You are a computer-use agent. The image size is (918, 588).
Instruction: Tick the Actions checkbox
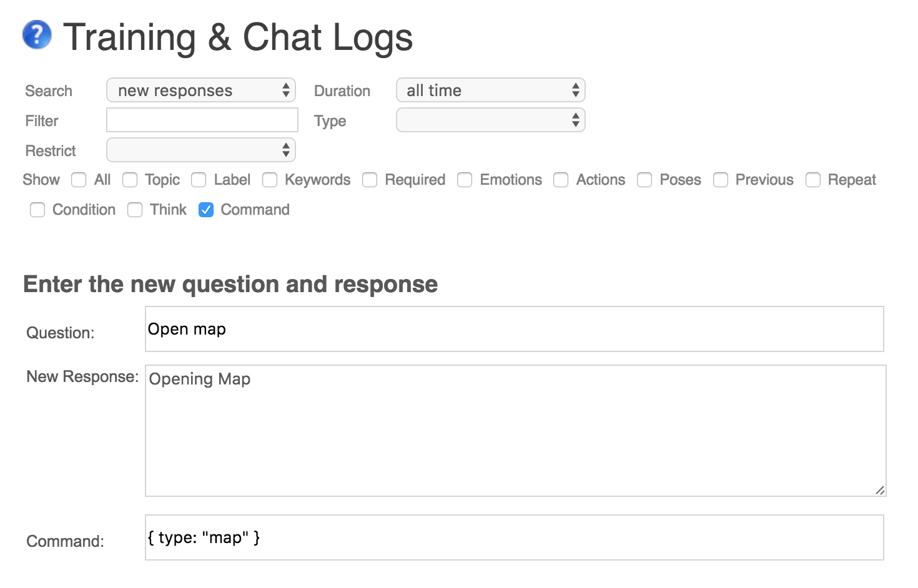click(x=561, y=180)
